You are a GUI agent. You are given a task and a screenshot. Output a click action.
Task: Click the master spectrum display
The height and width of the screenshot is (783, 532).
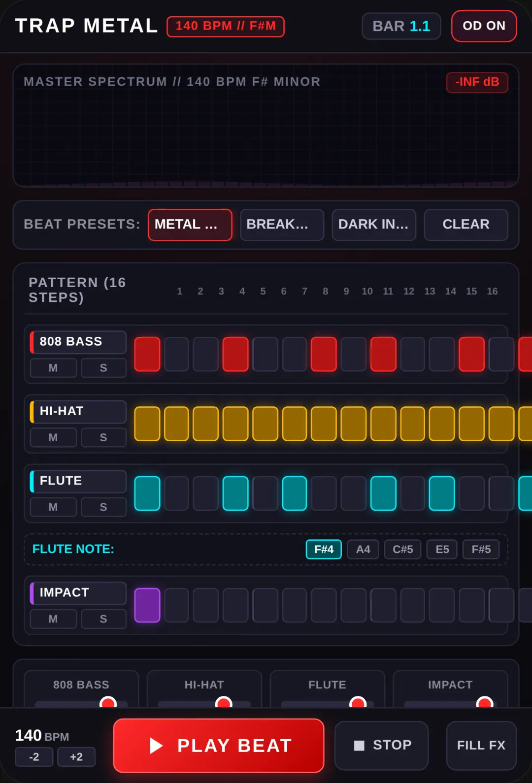coord(266,126)
